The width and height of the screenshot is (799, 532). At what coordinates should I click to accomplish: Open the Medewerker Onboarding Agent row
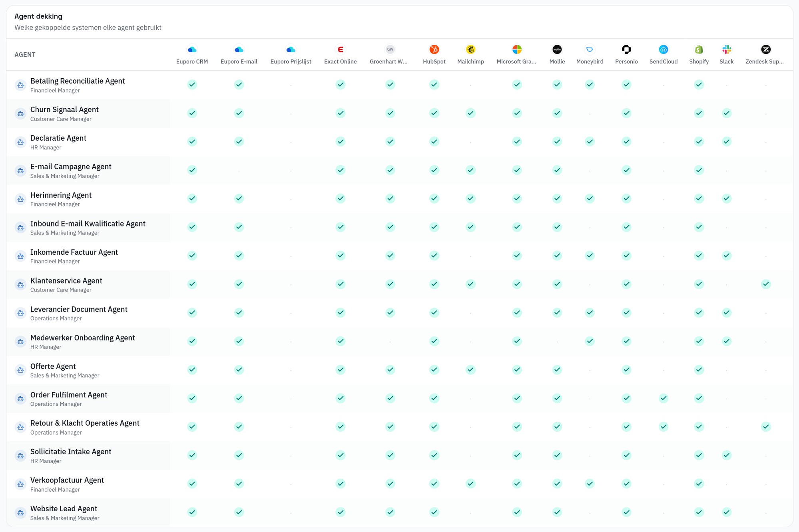coord(399,341)
